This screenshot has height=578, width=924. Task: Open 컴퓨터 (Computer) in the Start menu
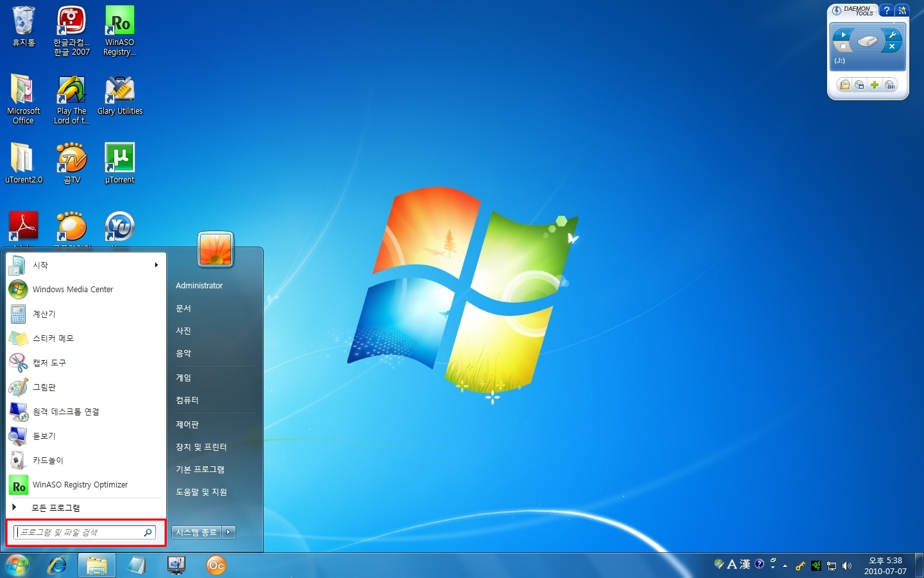coord(215,400)
